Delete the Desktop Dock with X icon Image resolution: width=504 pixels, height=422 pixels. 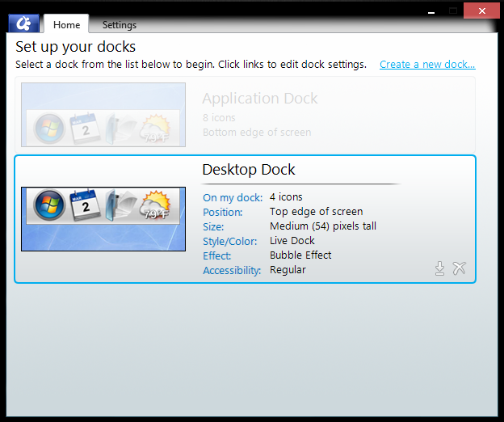point(459,268)
